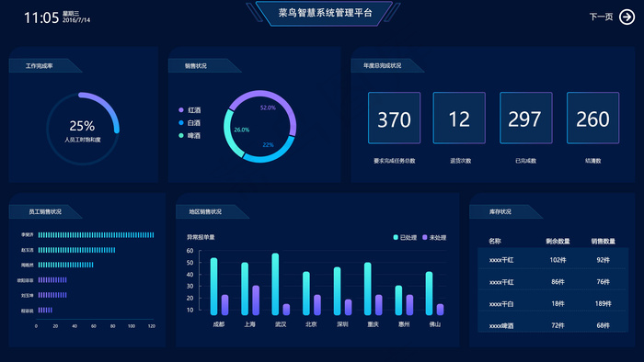Click the longest top employee sales bar
Image resolution: width=644 pixels, height=362 pixels.
tap(96, 235)
